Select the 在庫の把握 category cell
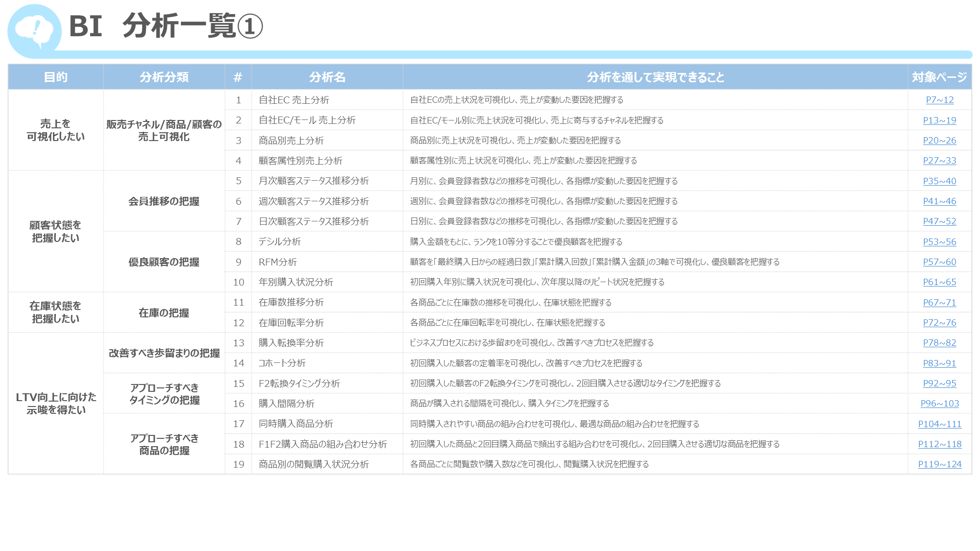The image size is (980, 551). 164,312
